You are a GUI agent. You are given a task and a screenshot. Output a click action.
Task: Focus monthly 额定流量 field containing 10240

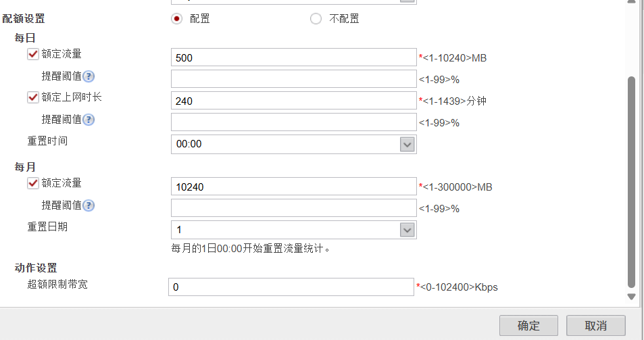(294, 187)
